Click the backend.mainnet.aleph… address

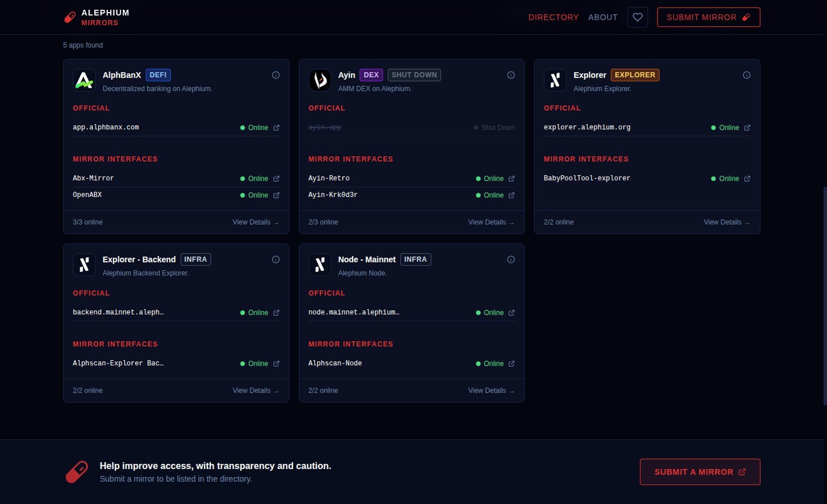pyautogui.click(x=118, y=312)
